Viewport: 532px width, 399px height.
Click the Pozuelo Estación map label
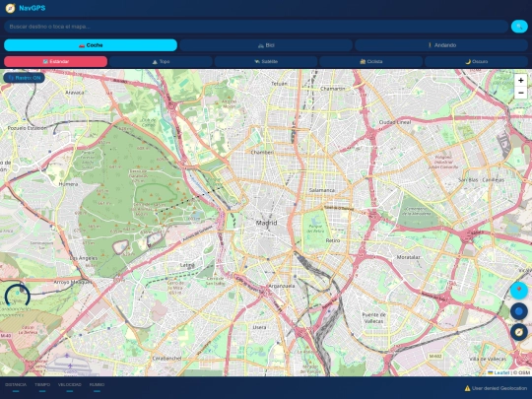coord(28,128)
